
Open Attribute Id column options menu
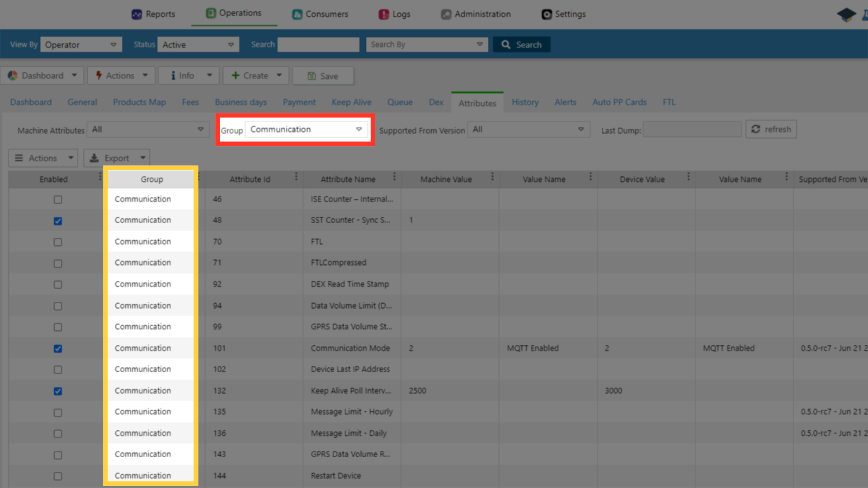point(296,177)
